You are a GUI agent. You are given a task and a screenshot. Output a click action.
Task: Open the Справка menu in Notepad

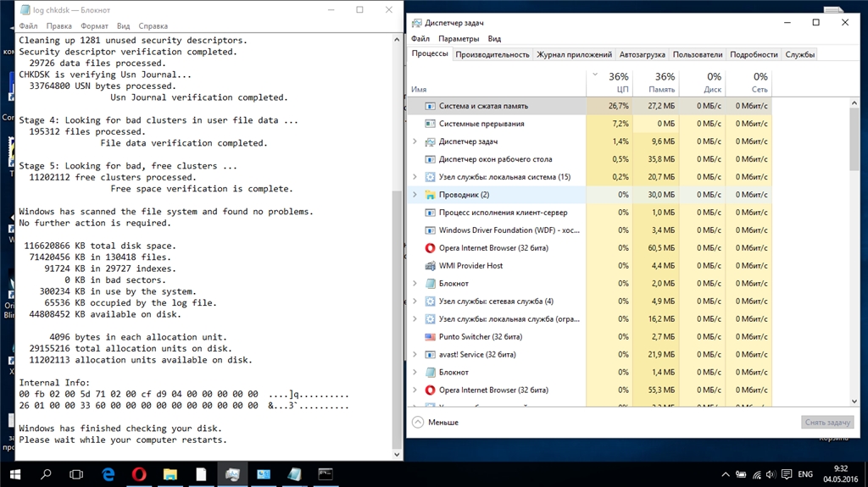point(153,26)
